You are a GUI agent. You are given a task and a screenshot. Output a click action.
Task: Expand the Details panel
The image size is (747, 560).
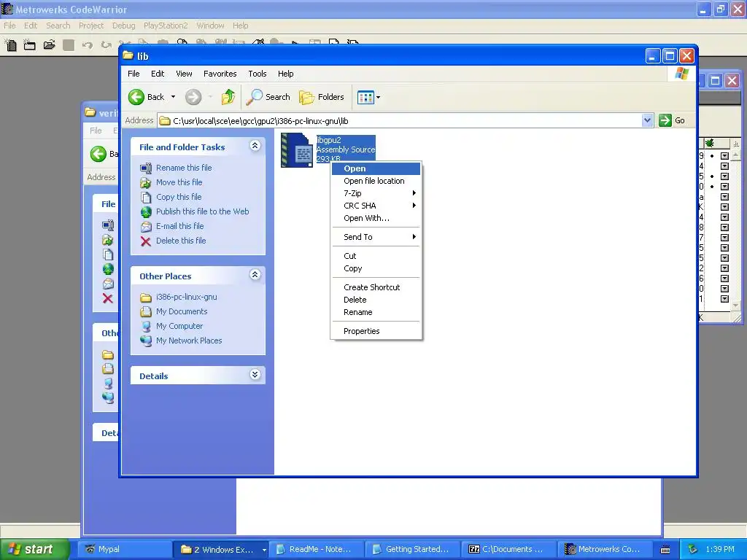tap(255, 374)
